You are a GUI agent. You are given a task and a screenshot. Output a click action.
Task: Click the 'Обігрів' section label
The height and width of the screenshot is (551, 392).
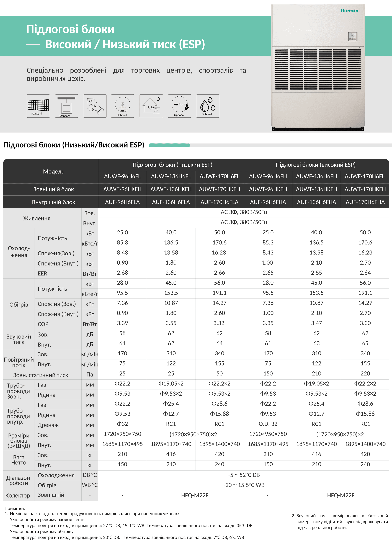[19, 305]
